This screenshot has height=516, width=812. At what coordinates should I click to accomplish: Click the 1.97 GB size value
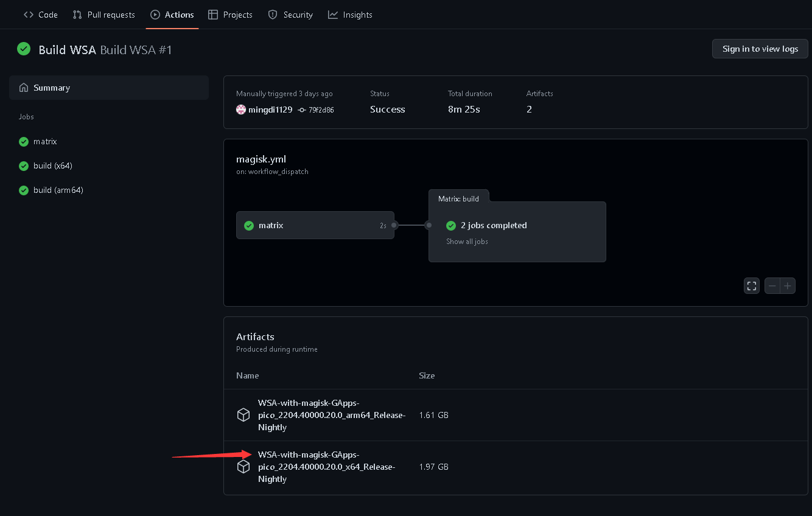click(433, 467)
